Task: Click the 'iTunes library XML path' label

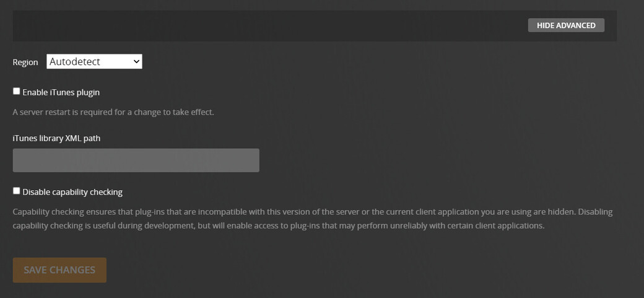Action: [56, 139]
